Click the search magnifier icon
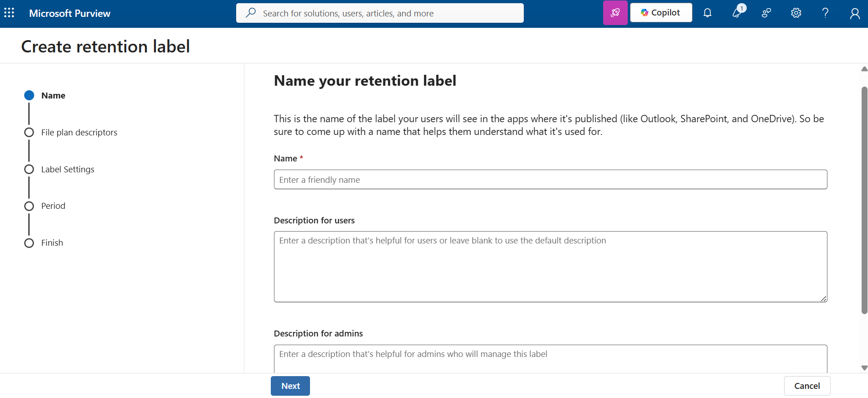This screenshot has width=868, height=398. coord(251,13)
